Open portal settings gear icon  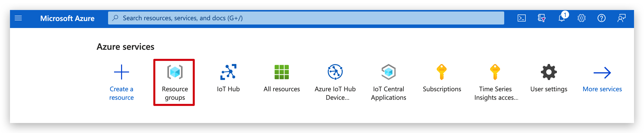click(x=582, y=18)
